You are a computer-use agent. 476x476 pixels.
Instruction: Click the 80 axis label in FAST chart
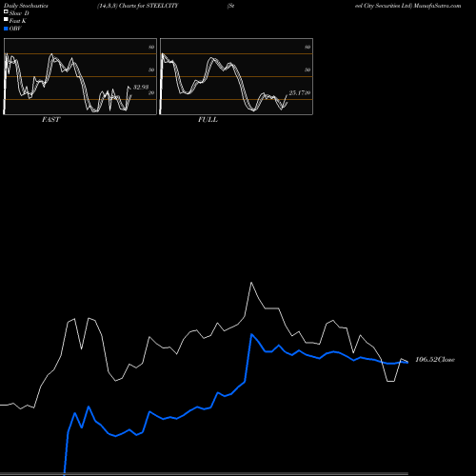coord(151,47)
